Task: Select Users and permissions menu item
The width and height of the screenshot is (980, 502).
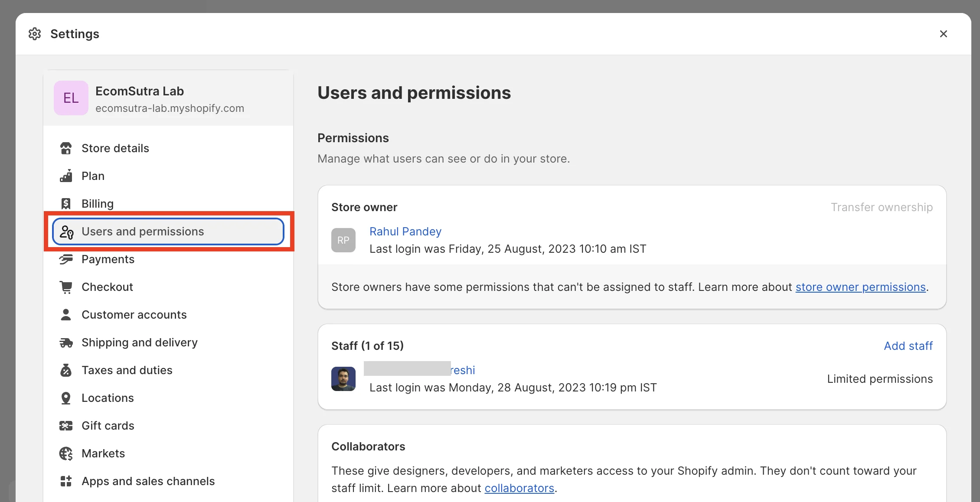Action: [x=168, y=231]
